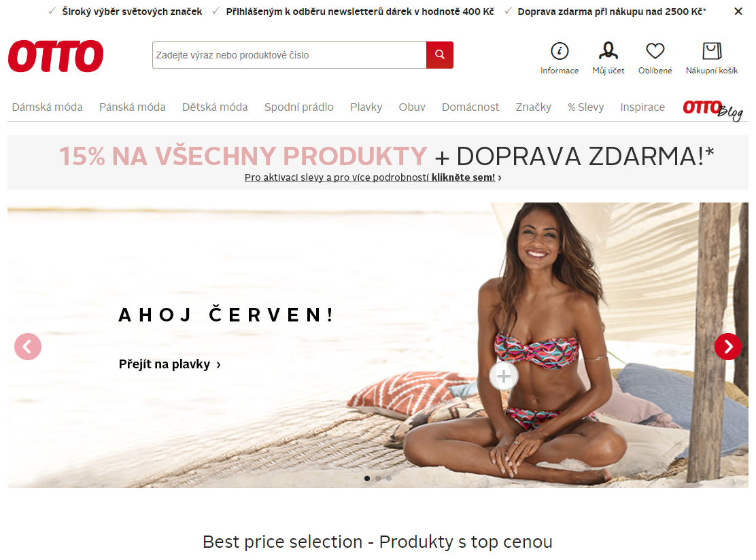Open the % Slevy menu
The height and width of the screenshot is (560, 756).
point(585,107)
